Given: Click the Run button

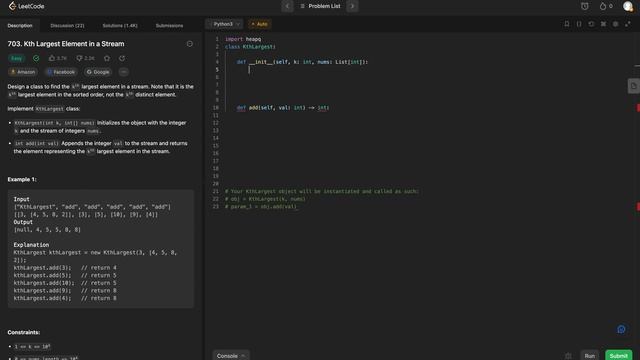Looking at the screenshot, I should coord(590,356).
